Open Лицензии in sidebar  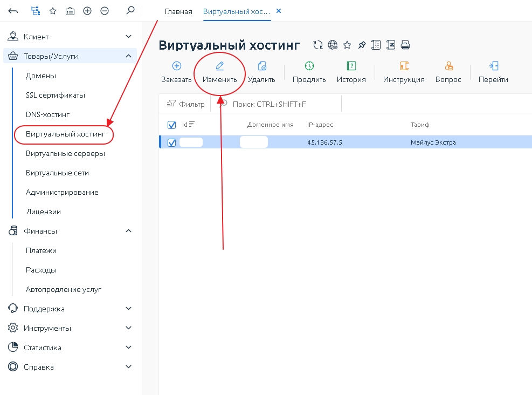coord(44,212)
